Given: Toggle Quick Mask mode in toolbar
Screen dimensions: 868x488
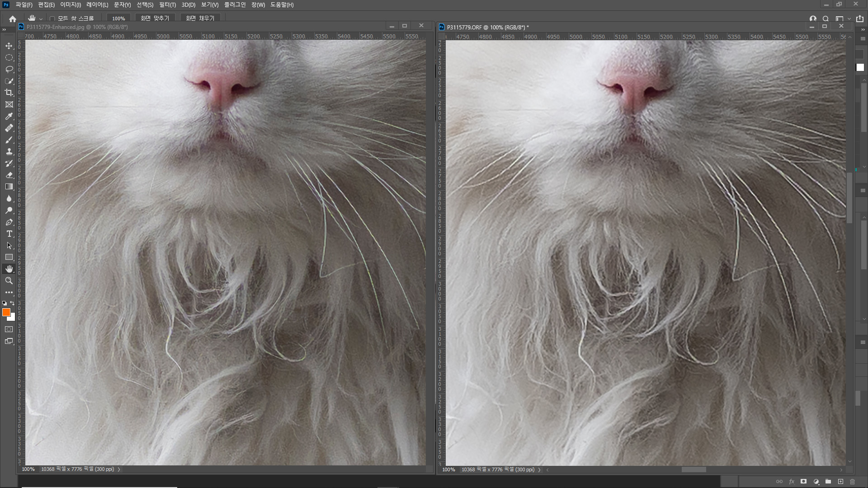Looking at the screenshot, I should [x=9, y=329].
